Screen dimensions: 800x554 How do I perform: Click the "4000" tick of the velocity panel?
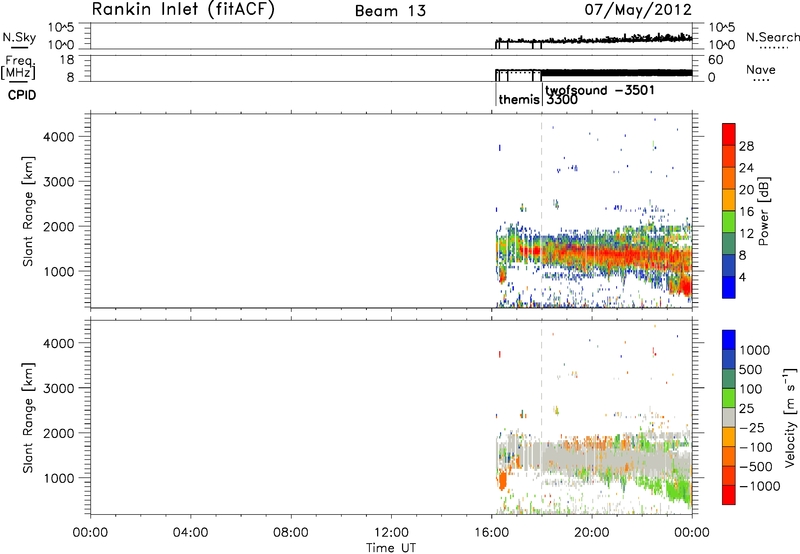(59, 343)
